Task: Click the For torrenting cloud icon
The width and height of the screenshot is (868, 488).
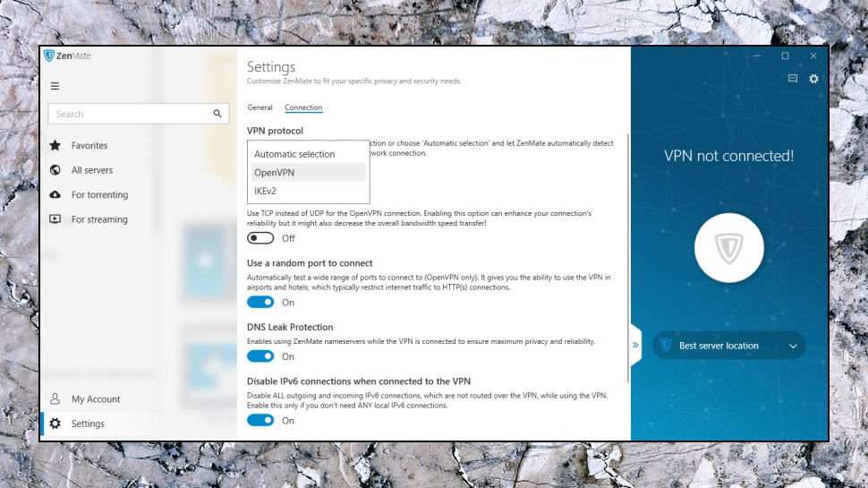Action: tap(55, 194)
